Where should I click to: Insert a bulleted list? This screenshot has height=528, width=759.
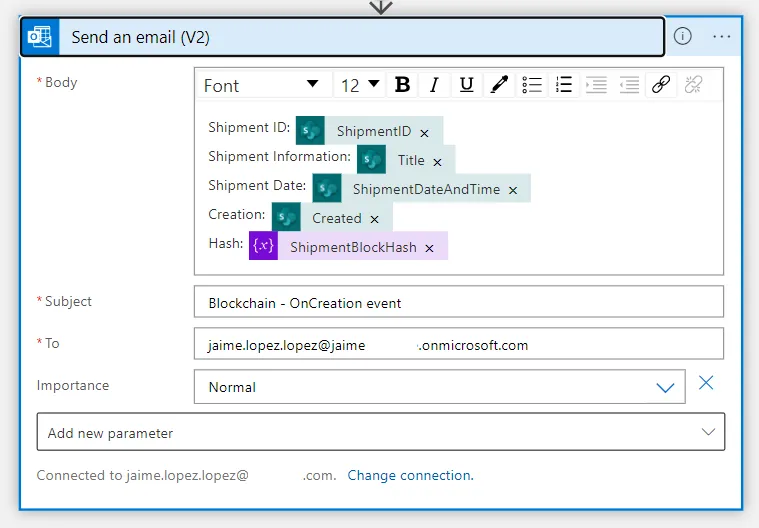531,85
